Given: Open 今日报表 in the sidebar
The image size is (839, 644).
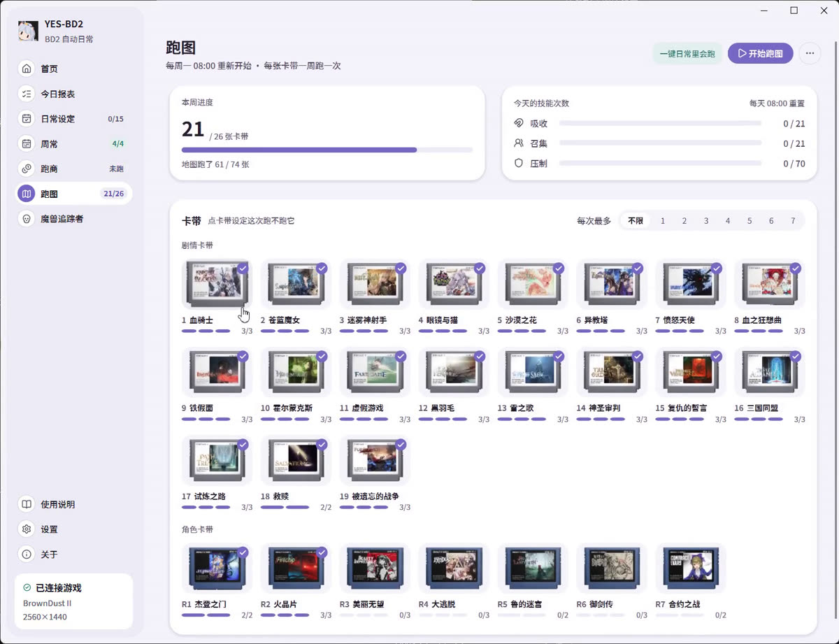Looking at the screenshot, I should 74,94.
